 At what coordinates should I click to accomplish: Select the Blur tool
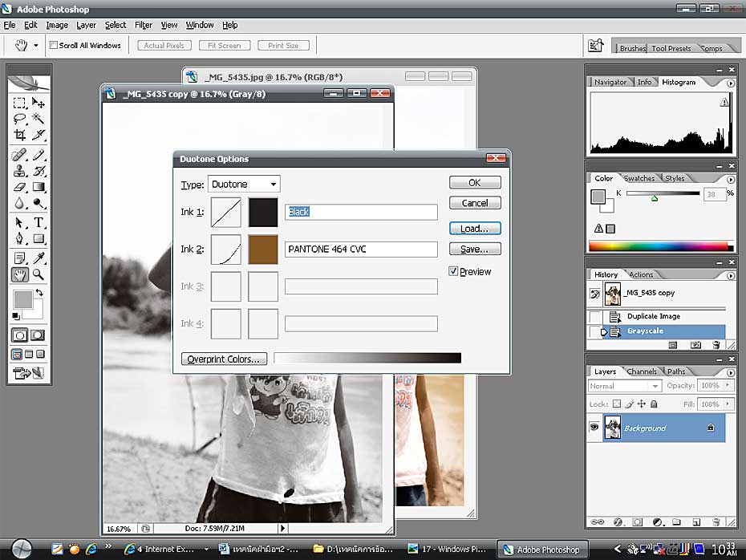tap(19, 203)
